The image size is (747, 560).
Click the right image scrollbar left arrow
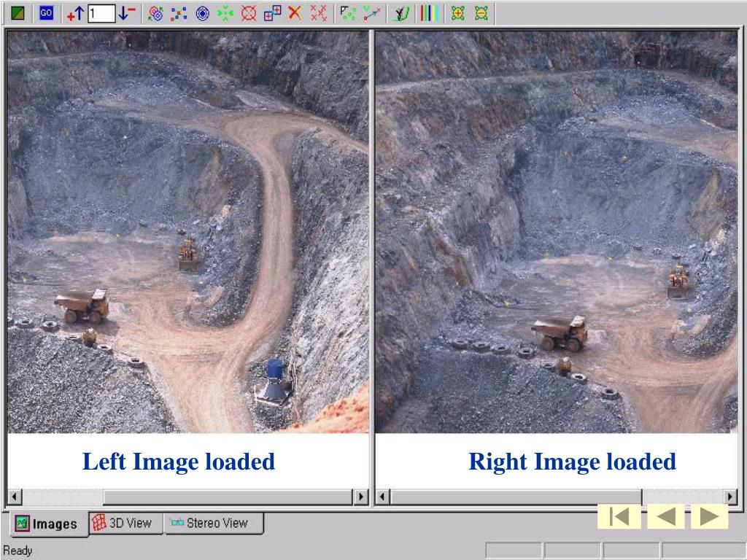click(x=382, y=497)
